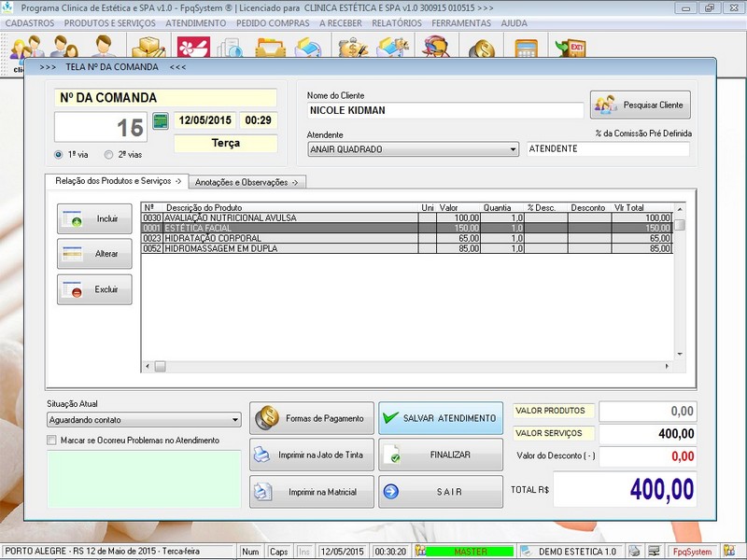The width and height of the screenshot is (747, 560).
Task: Click the printer icon in the status bar
Action: [635, 552]
